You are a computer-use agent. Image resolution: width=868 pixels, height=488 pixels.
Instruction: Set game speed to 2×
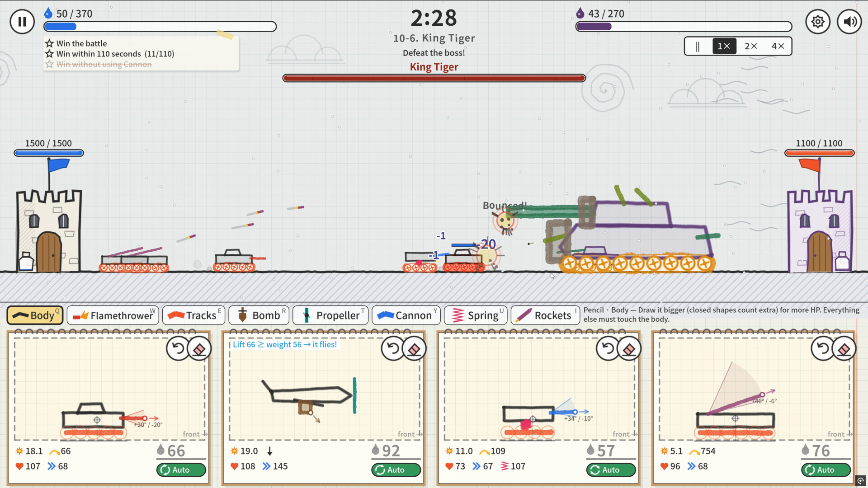(751, 46)
